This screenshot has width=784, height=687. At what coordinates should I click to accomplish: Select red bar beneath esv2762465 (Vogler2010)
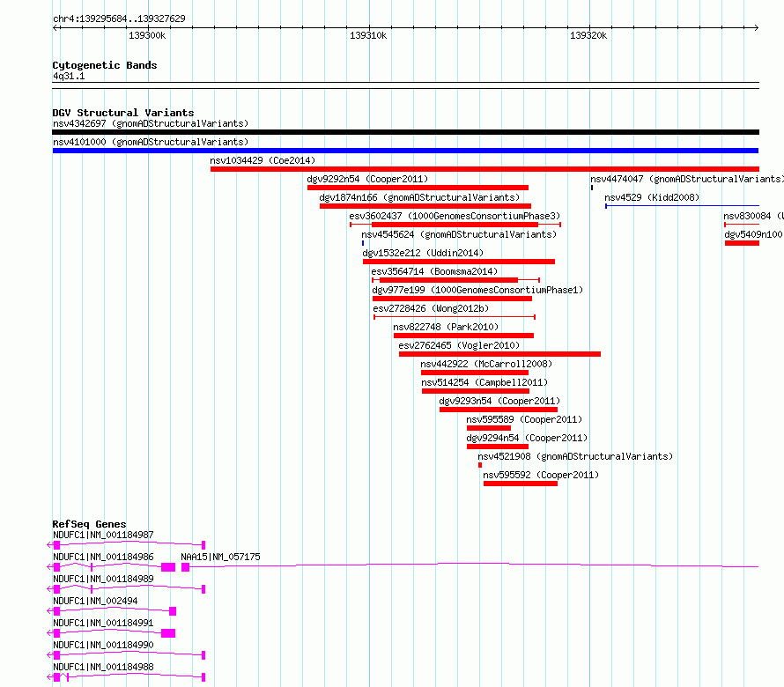pyautogui.click(x=499, y=354)
